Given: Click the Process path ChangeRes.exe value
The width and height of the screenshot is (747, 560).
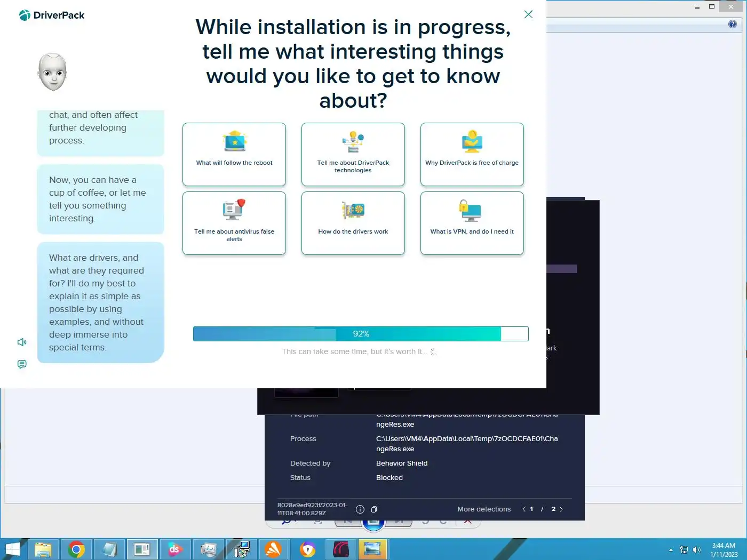Looking at the screenshot, I should [x=467, y=444].
